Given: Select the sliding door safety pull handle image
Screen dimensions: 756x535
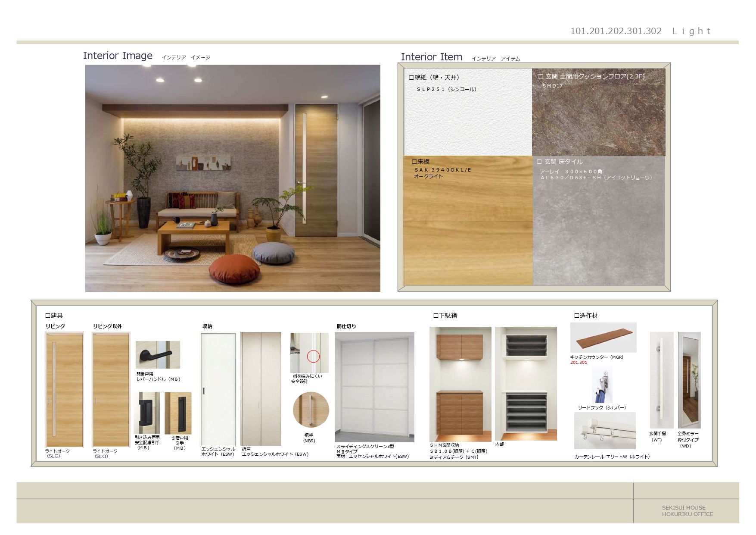Looking at the screenshot, I should point(146,413).
